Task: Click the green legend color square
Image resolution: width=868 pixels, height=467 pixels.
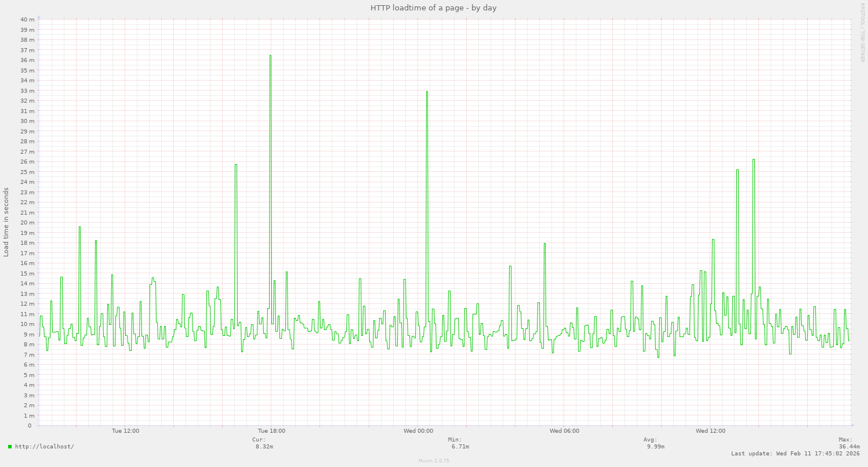Action: coord(10,447)
